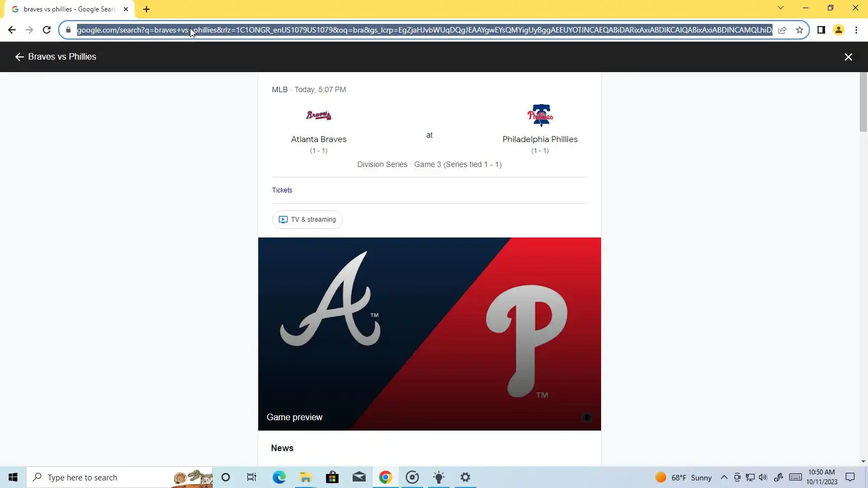Expand the tab search dropdown
This screenshot has height=488, width=868.
[781, 8]
